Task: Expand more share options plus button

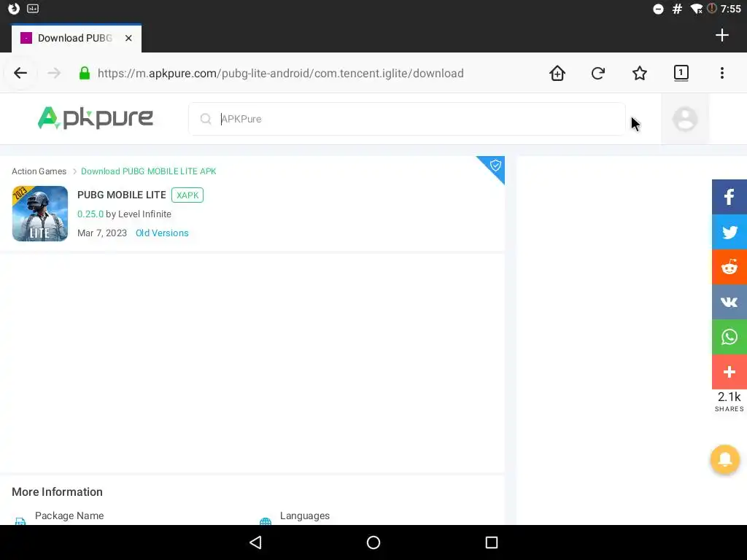Action: pyautogui.click(x=729, y=372)
